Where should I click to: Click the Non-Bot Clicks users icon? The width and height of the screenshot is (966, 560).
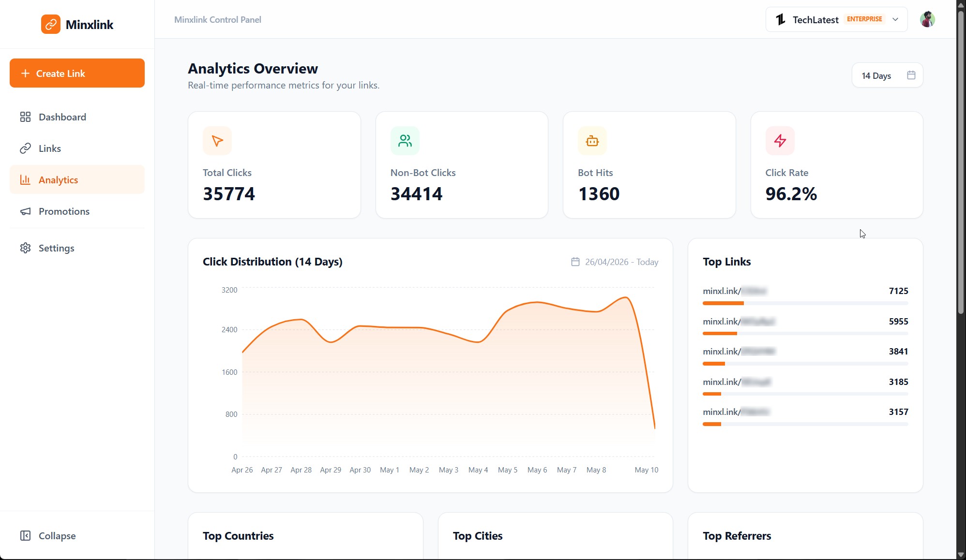[x=405, y=141]
